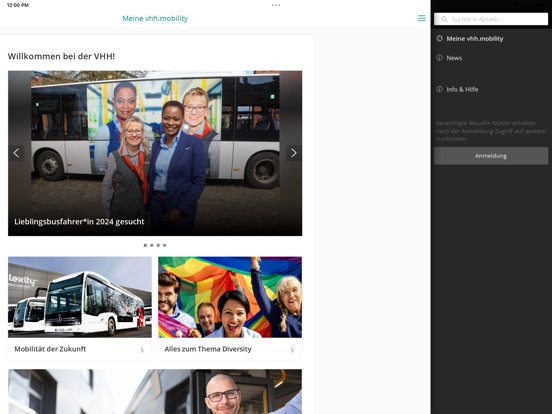The height and width of the screenshot is (414, 552).
Task: Open the bottom image of smiling man with glasses
Action: coord(155,391)
